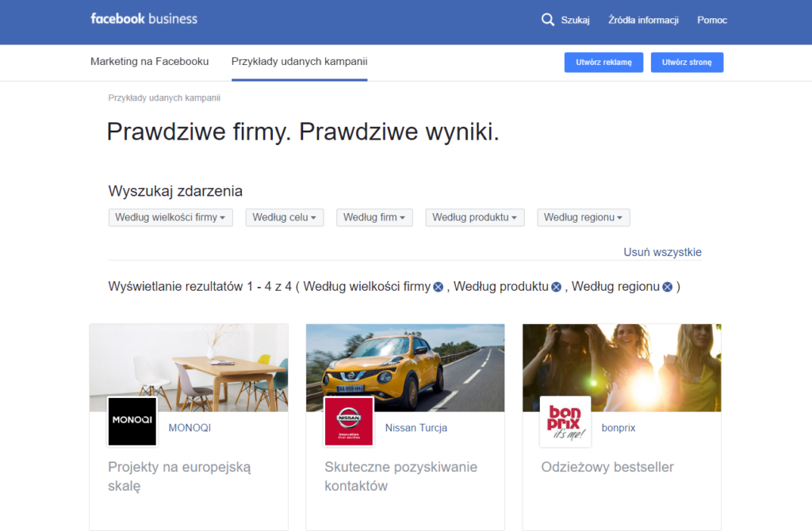
Task: Remove the Według wielkości firmy filter chip
Action: coord(437,286)
